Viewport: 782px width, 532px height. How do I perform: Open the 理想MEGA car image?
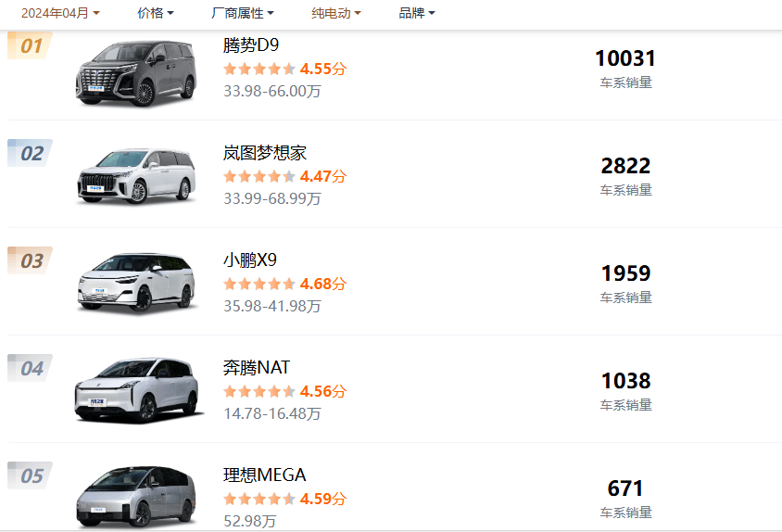pyautogui.click(x=136, y=497)
